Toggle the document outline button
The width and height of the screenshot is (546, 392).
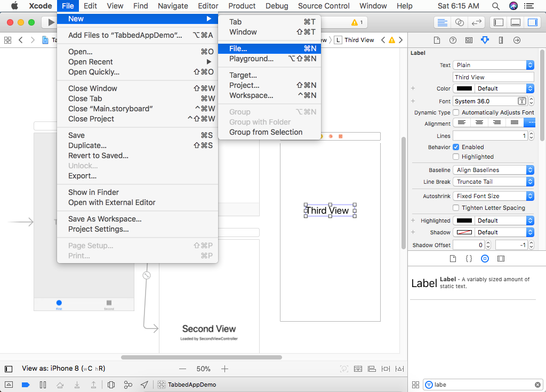pyautogui.click(x=9, y=369)
